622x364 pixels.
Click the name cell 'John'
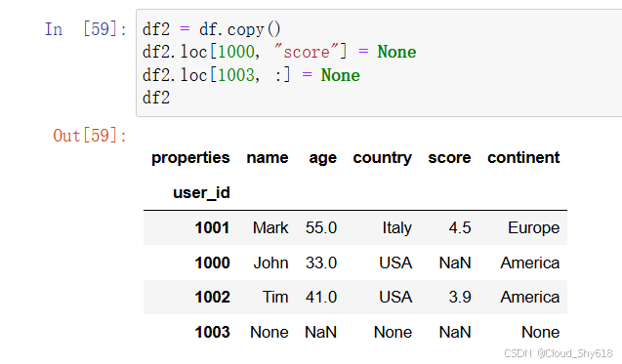click(270, 263)
